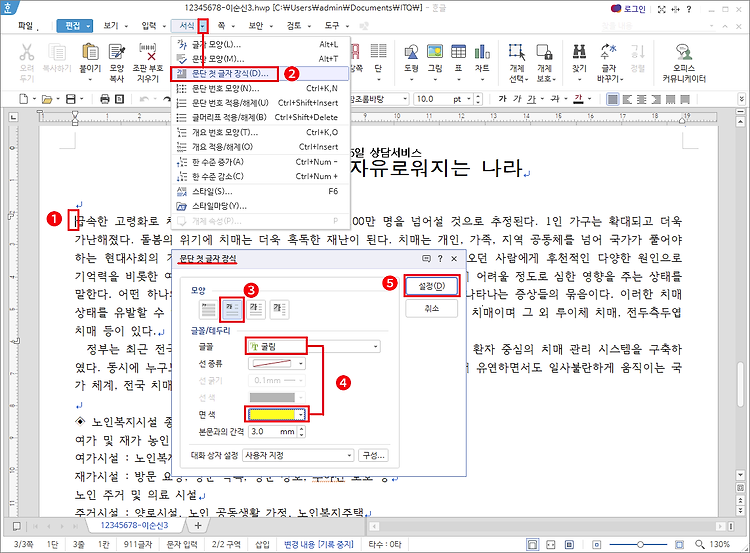Click the Cut (오려두기) scissors icon
Screen dimensions: 750x553
pyautogui.click(x=27, y=52)
